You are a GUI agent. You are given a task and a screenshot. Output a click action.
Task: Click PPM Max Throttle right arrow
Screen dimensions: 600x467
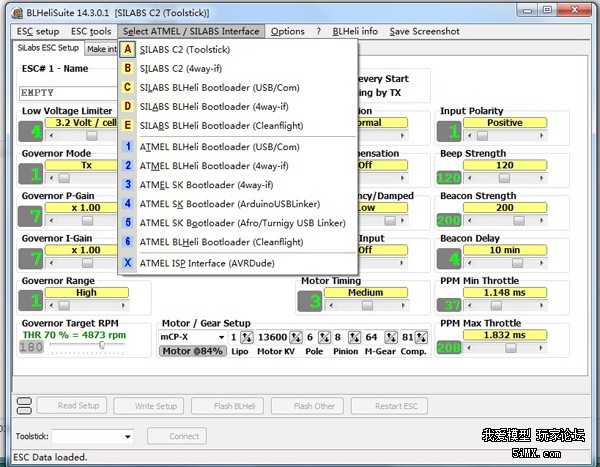(540, 348)
